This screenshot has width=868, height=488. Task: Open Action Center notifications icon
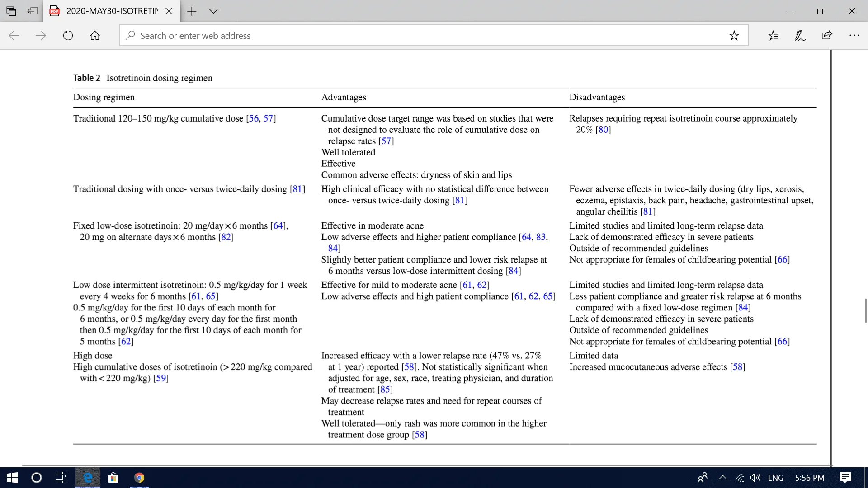845,478
